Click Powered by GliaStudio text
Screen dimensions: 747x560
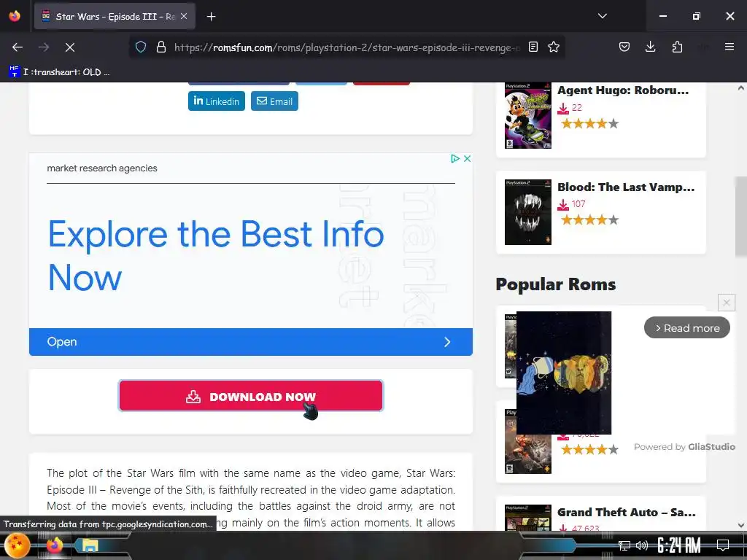(684, 447)
